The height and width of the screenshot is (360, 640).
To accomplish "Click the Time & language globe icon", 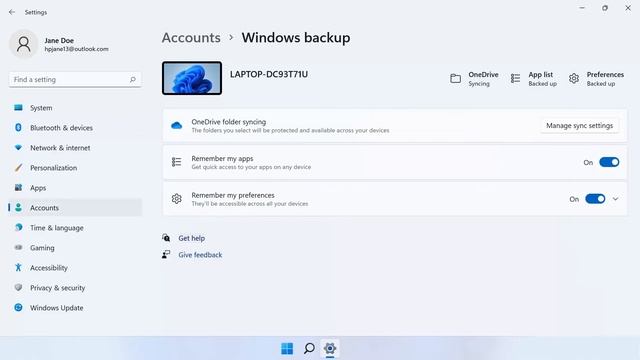I will coord(18,227).
